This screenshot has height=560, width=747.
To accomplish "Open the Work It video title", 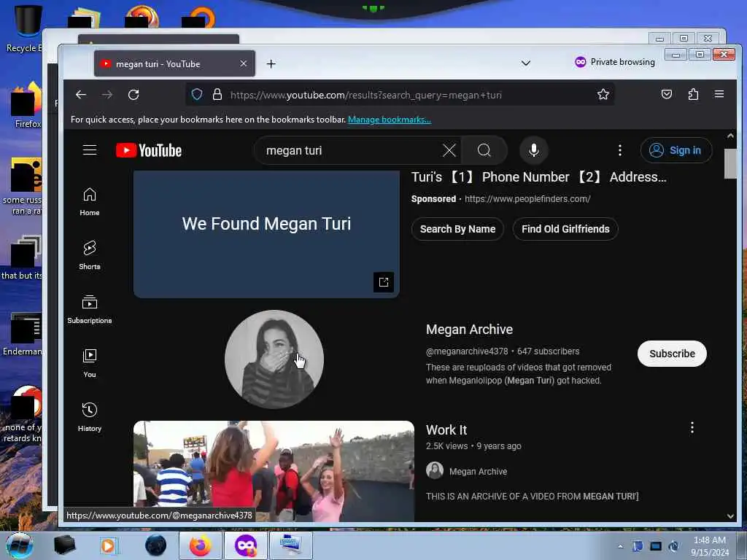I will pos(446,430).
